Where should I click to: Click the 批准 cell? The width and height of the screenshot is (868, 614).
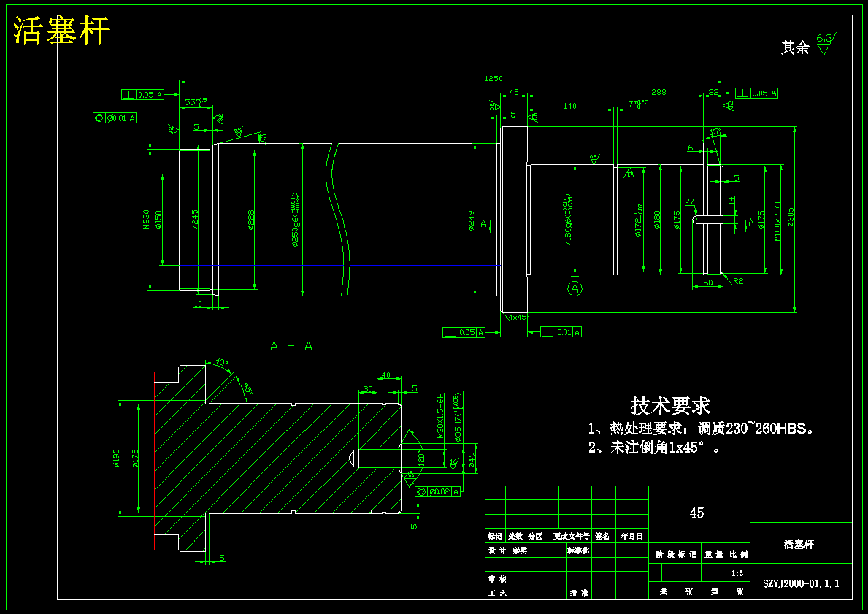tap(580, 593)
